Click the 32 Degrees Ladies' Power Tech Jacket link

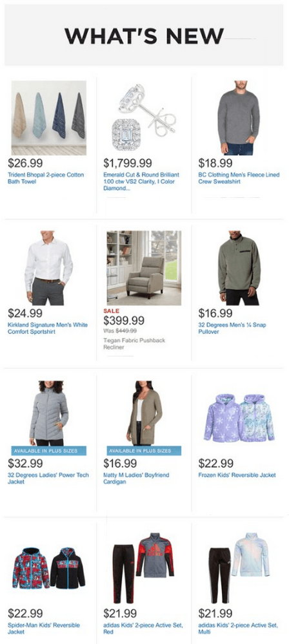(48, 478)
